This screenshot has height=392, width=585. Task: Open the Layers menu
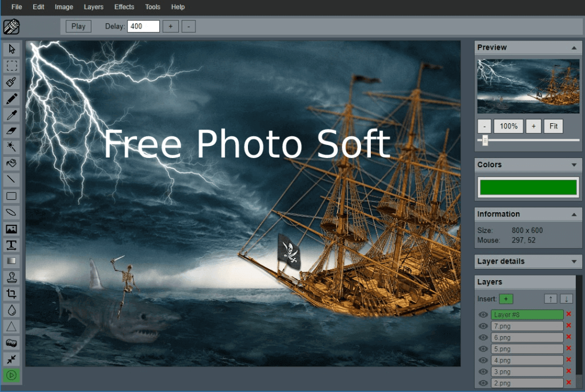point(94,7)
